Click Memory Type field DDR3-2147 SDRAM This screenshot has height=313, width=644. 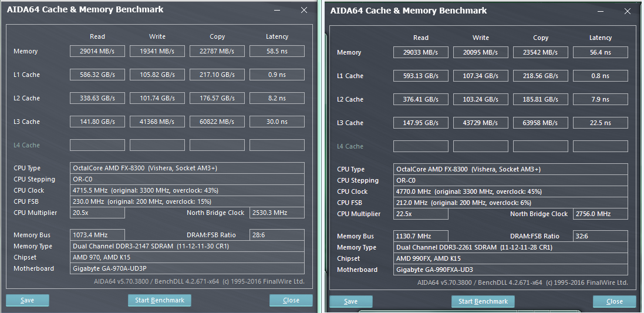(x=187, y=247)
